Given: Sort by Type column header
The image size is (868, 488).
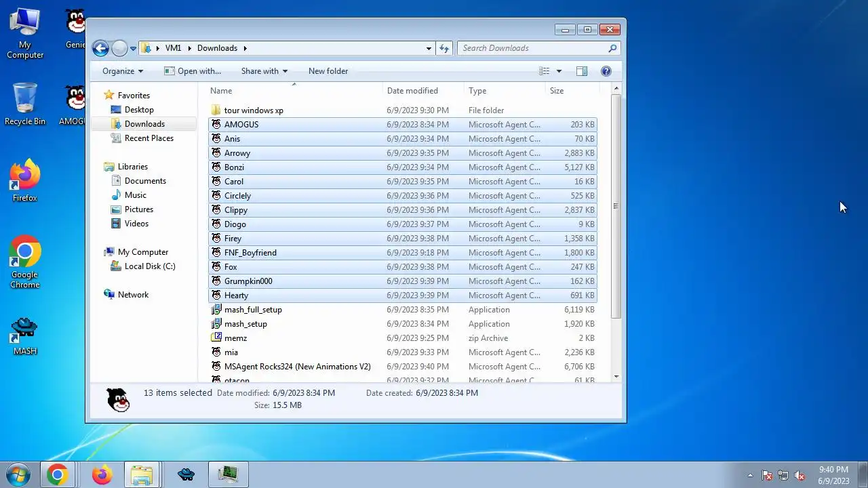Looking at the screenshot, I should pos(477,91).
